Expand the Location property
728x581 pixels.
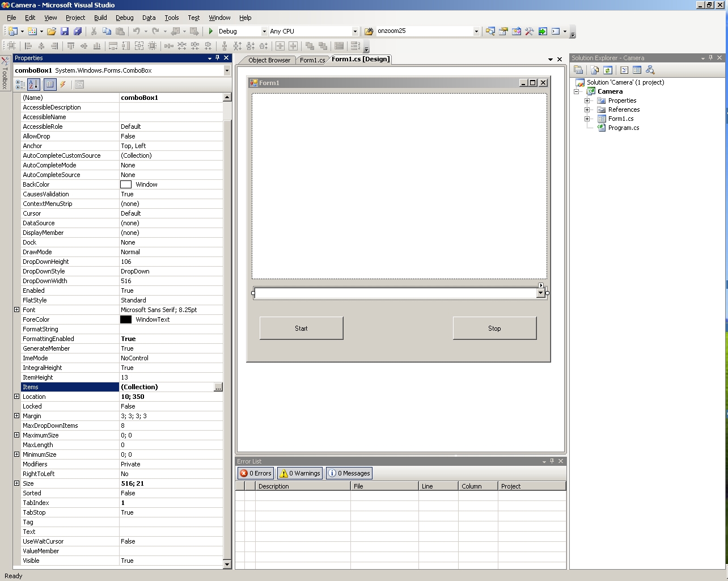(16, 397)
